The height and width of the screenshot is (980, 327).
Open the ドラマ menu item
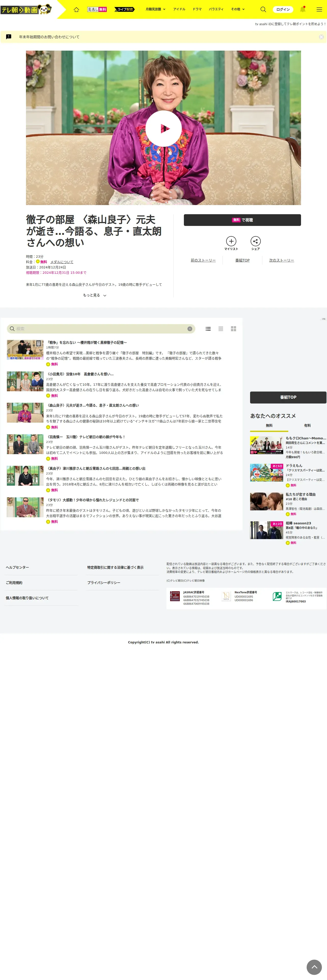point(197,9)
